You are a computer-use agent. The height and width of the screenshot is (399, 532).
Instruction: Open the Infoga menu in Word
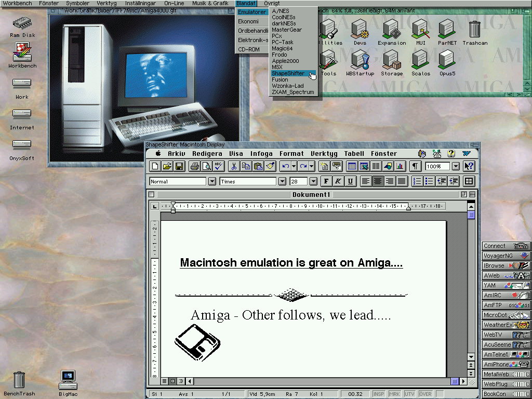[x=261, y=153]
